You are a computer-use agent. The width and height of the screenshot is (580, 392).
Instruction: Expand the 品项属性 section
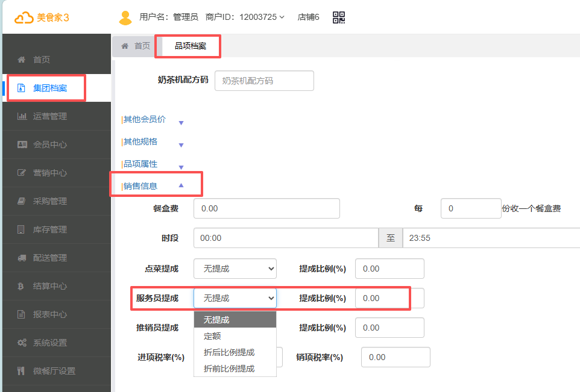coord(181,167)
